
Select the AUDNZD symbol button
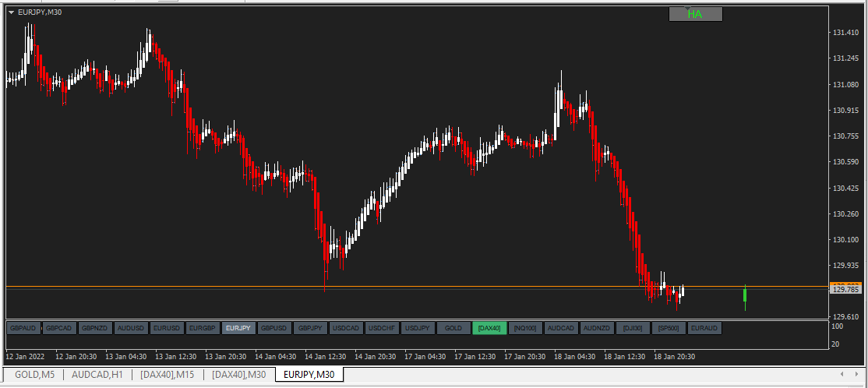pyautogui.click(x=597, y=328)
